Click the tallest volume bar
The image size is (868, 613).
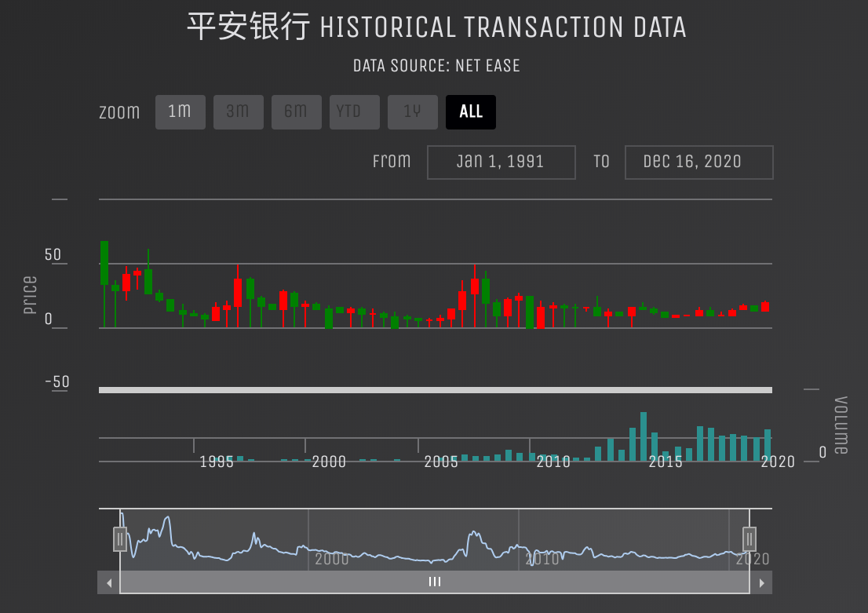[643, 436]
